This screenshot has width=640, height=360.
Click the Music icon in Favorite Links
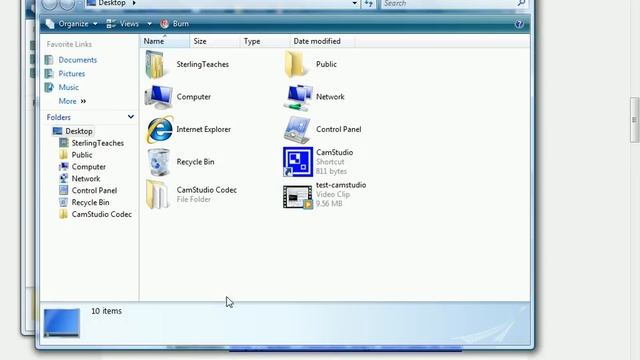[49, 87]
